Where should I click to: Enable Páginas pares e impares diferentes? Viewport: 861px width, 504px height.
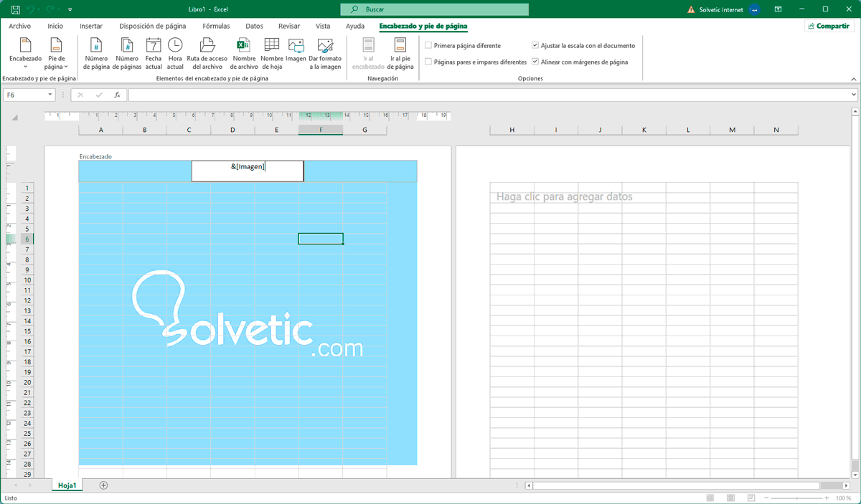coord(428,62)
